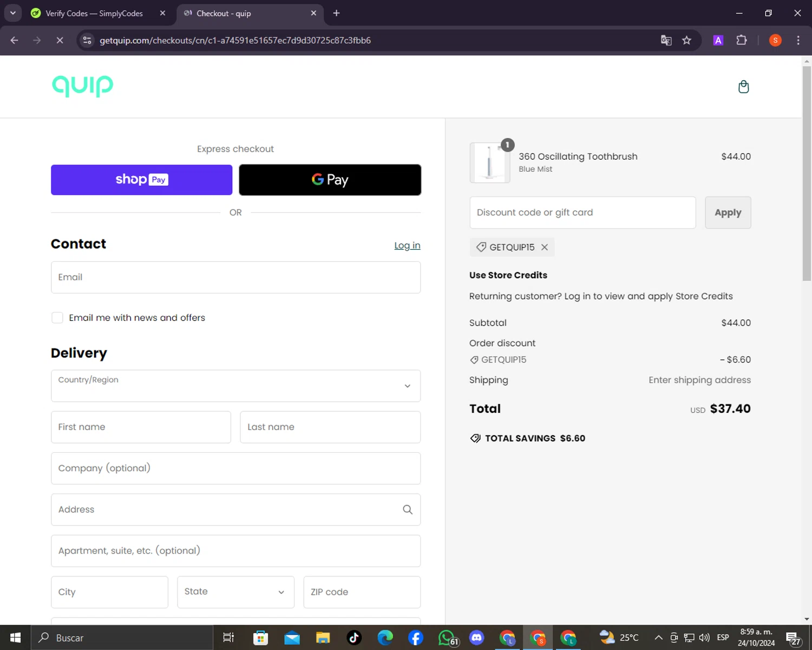Viewport: 812px width, 650px height.
Task: Click the browser forward arrow
Action: [x=37, y=40]
